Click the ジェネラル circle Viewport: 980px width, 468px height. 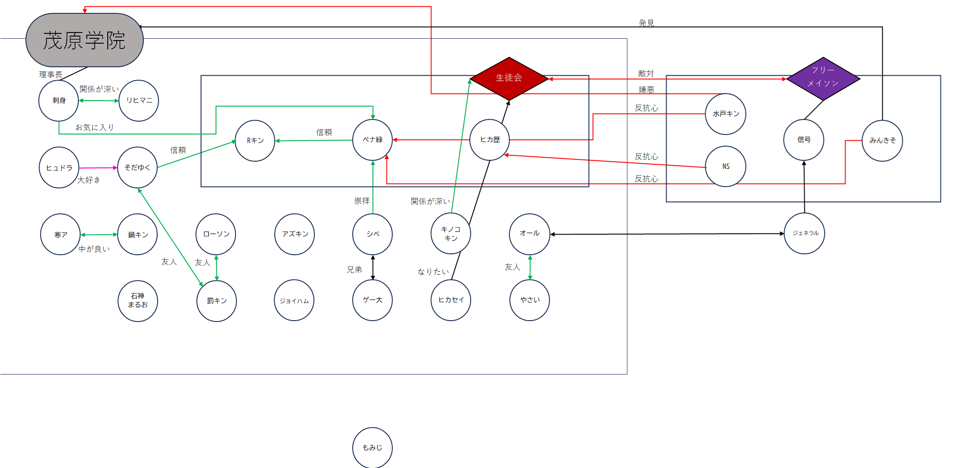(805, 233)
